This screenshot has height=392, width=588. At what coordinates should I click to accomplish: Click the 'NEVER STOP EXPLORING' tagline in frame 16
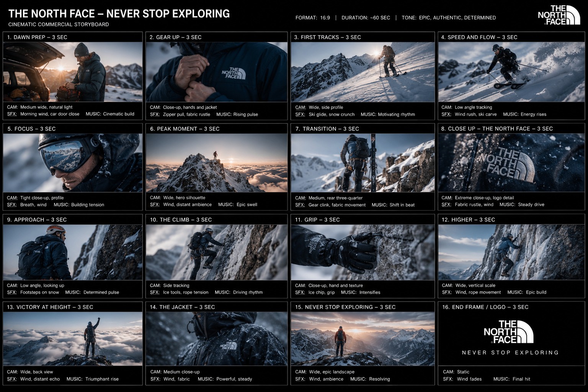click(511, 353)
